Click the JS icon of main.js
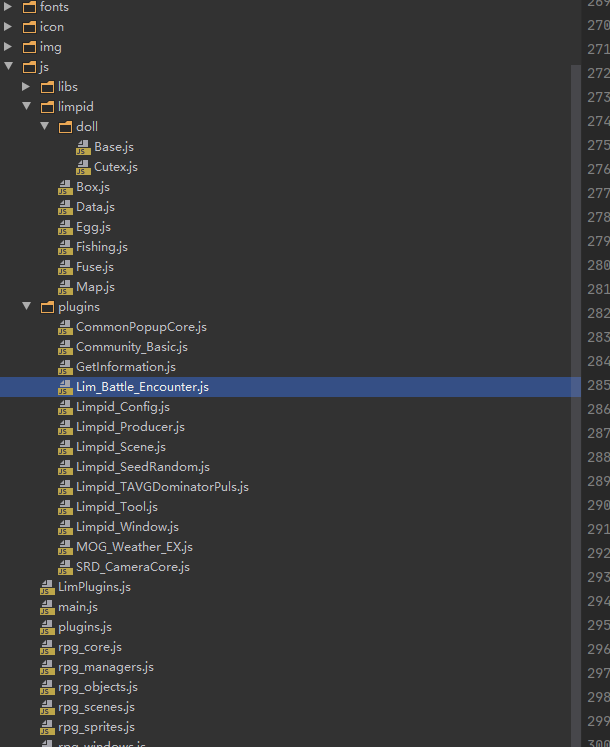This screenshot has width=610, height=747. tap(47, 607)
